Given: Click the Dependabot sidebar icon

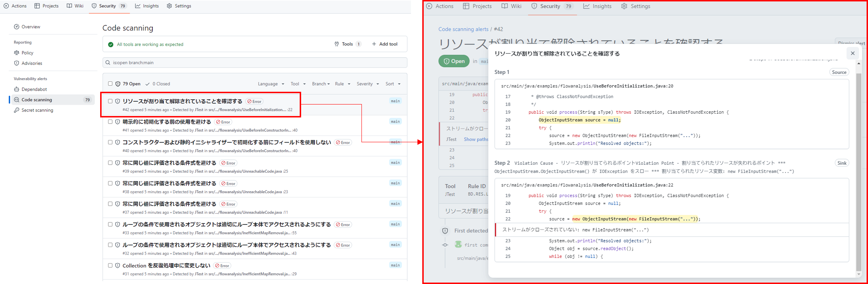Looking at the screenshot, I should click(17, 89).
